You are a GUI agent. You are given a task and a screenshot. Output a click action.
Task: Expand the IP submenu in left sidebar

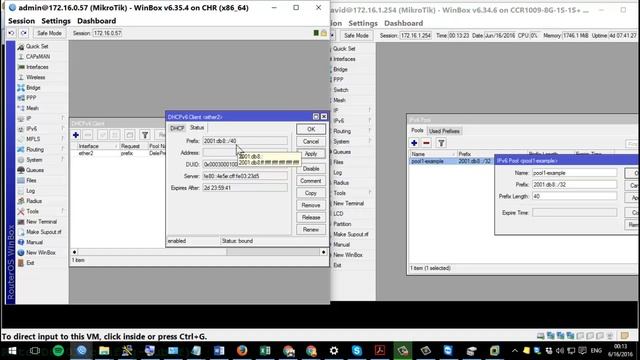click(x=40, y=118)
